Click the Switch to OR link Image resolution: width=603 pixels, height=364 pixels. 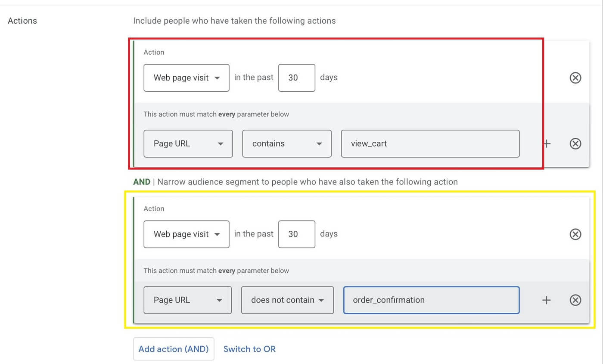249,349
